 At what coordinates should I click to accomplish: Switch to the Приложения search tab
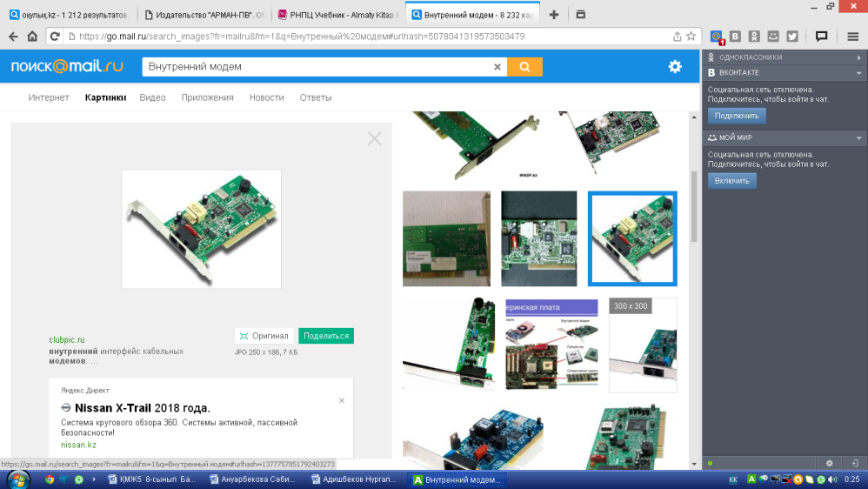point(208,97)
